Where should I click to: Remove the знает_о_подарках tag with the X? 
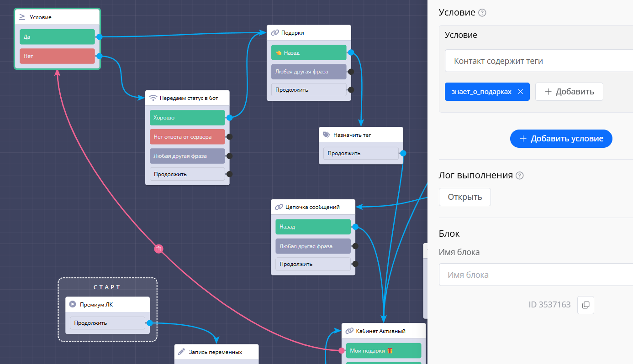(520, 92)
